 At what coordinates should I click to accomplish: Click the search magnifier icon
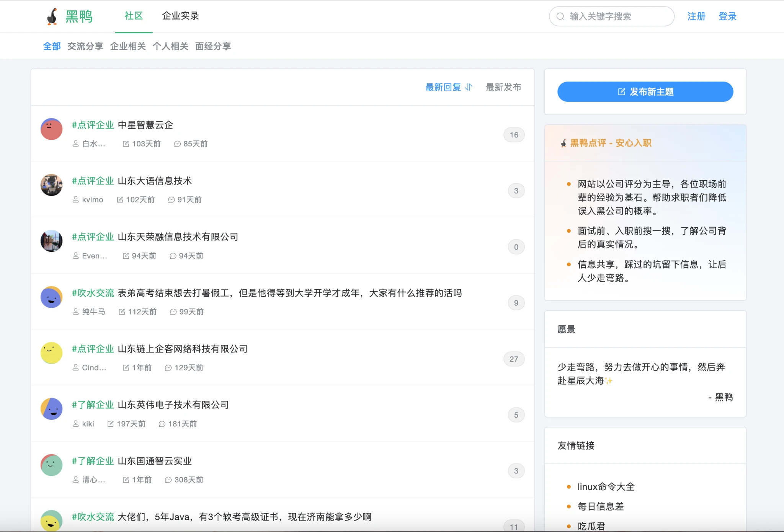(560, 16)
